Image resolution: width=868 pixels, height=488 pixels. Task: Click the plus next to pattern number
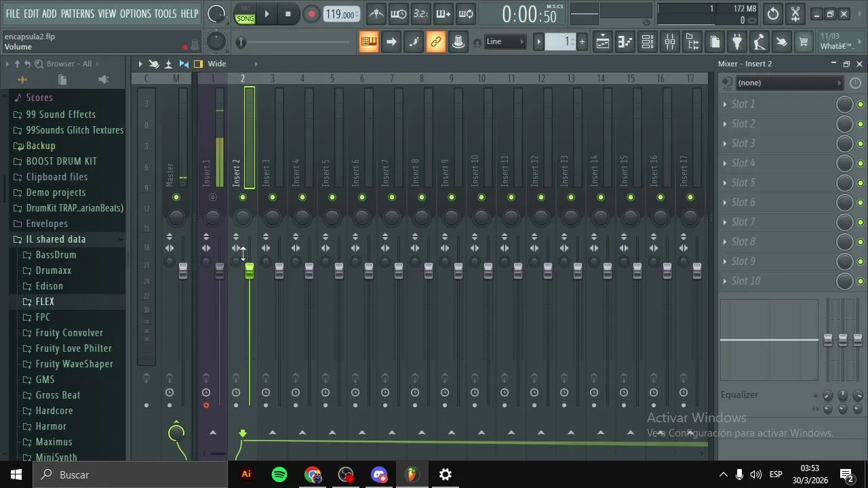pyautogui.click(x=582, y=42)
